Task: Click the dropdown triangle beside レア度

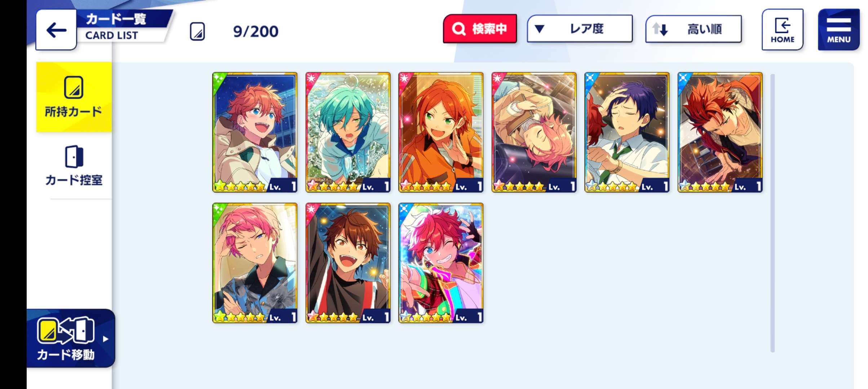Action: (x=539, y=29)
